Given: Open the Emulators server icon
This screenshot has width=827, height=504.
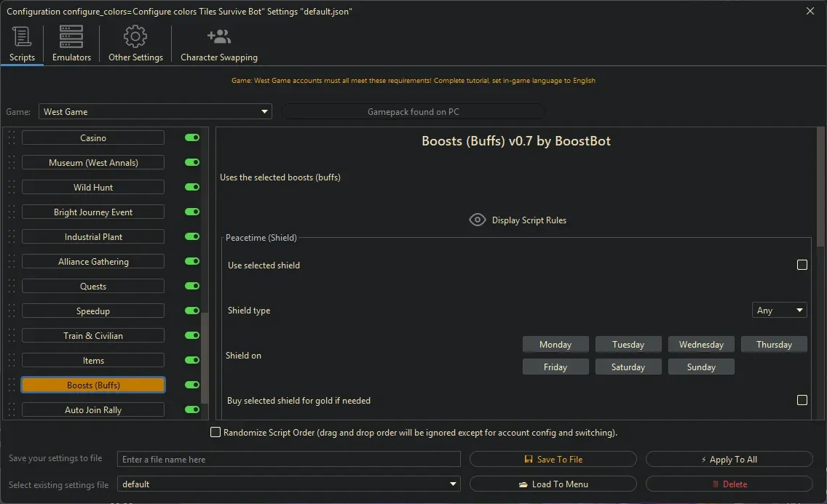Looking at the screenshot, I should pos(71,36).
